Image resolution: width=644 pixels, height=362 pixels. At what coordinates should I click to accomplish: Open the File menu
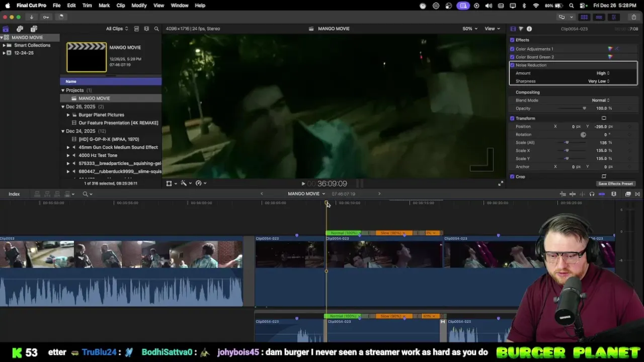tap(57, 5)
